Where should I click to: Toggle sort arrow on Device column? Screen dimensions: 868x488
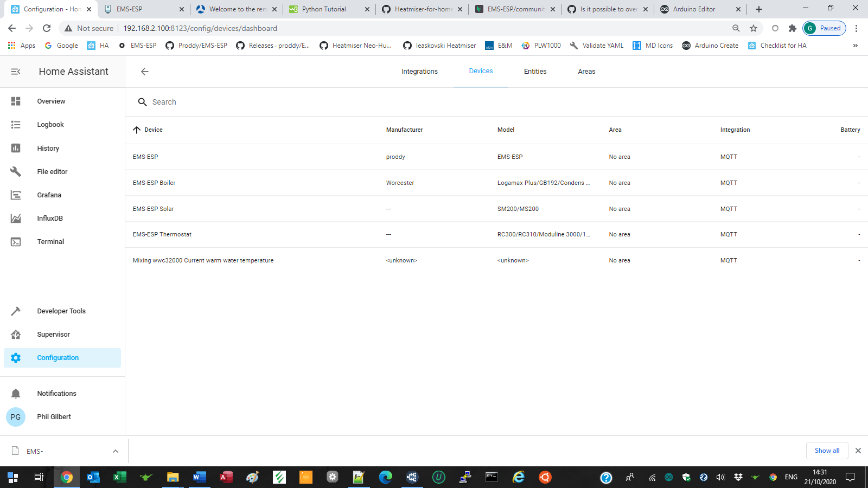click(137, 130)
